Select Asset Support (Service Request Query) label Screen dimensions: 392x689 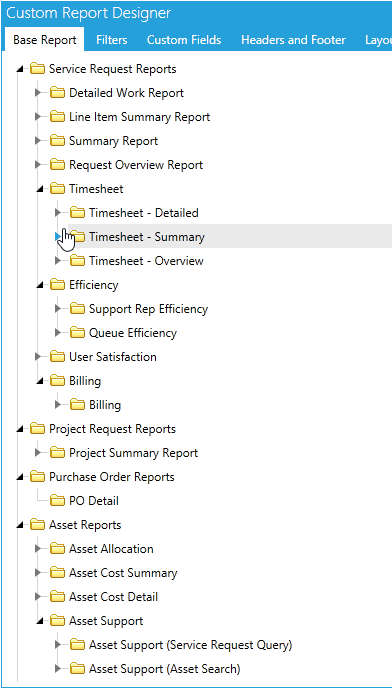191,645
